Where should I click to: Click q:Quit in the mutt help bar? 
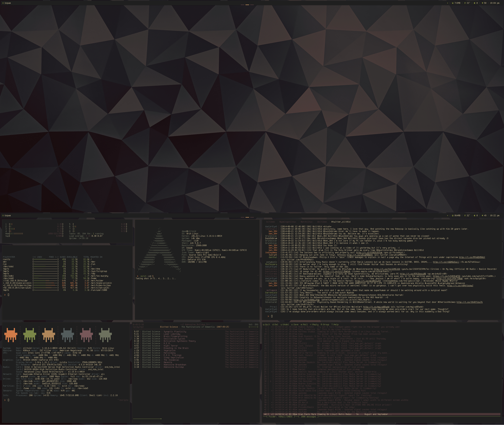[x=266, y=324]
